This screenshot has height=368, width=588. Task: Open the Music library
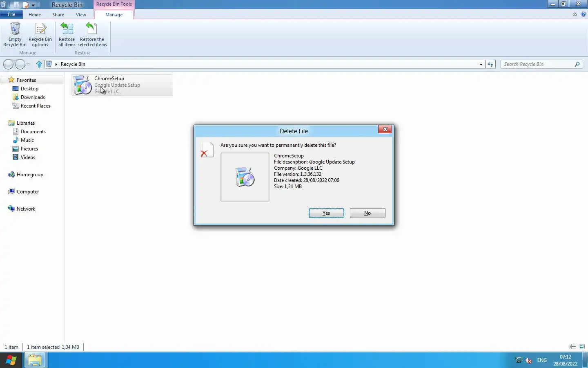[27, 140]
